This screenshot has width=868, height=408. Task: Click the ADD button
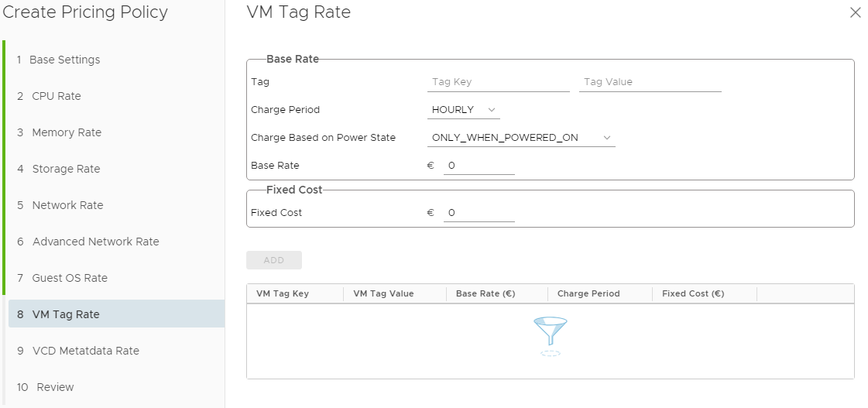274,260
